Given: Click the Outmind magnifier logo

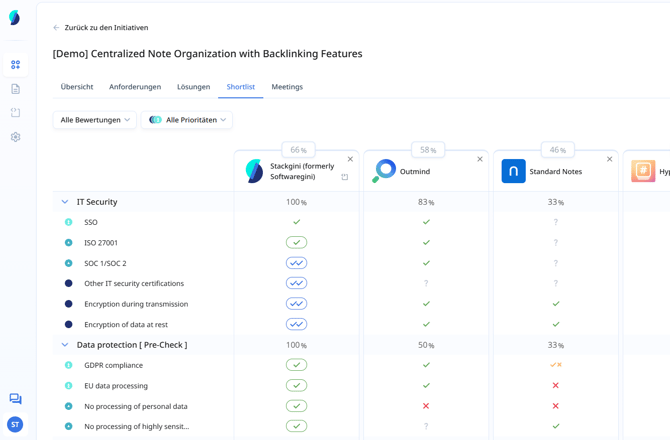Looking at the screenshot, I should (384, 171).
